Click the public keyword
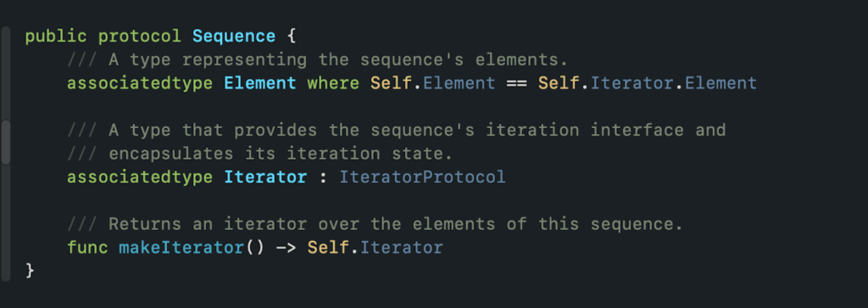The height and width of the screenshot is (308, 868). (x=56, y=36)
